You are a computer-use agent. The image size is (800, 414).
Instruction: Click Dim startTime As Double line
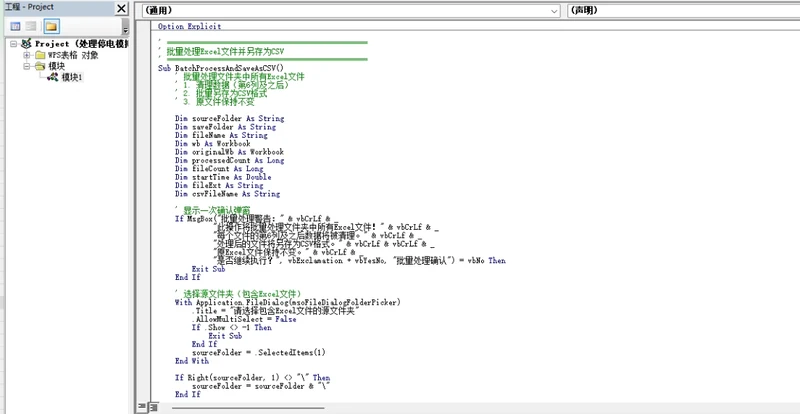coord(223,177)
